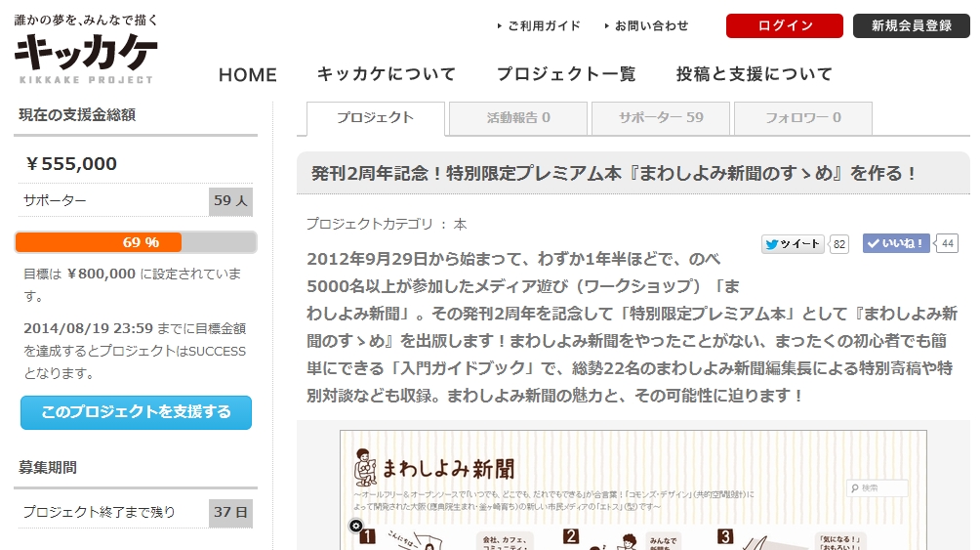Click the Twitter ツイート share button

click(x=793, y=244)
